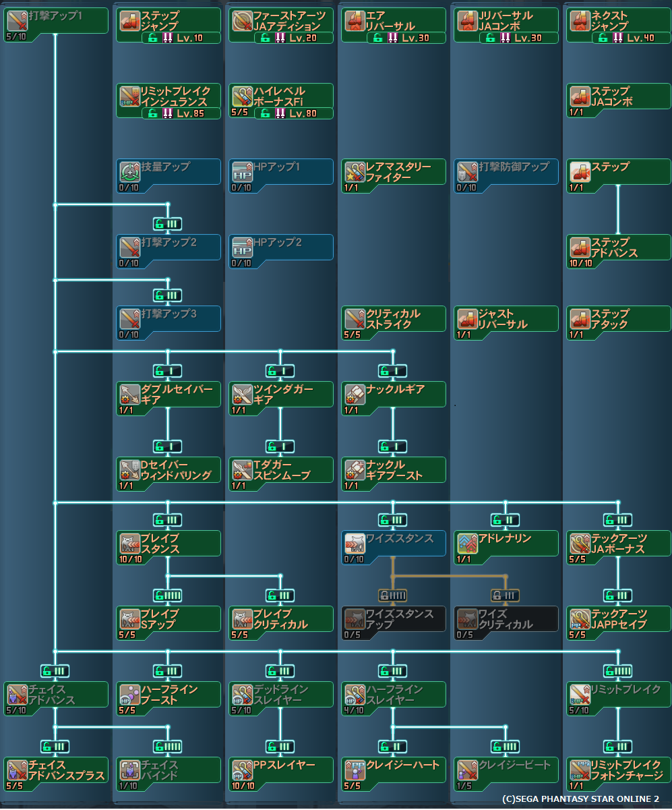
Task: Click unlock badge above リミットブレイク
Action: pyautogui.click(x=618, y=671)
